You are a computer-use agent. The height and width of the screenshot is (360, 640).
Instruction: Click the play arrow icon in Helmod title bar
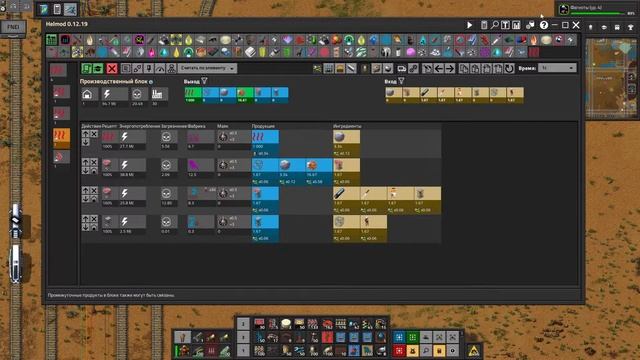click(x=469, y=25)
